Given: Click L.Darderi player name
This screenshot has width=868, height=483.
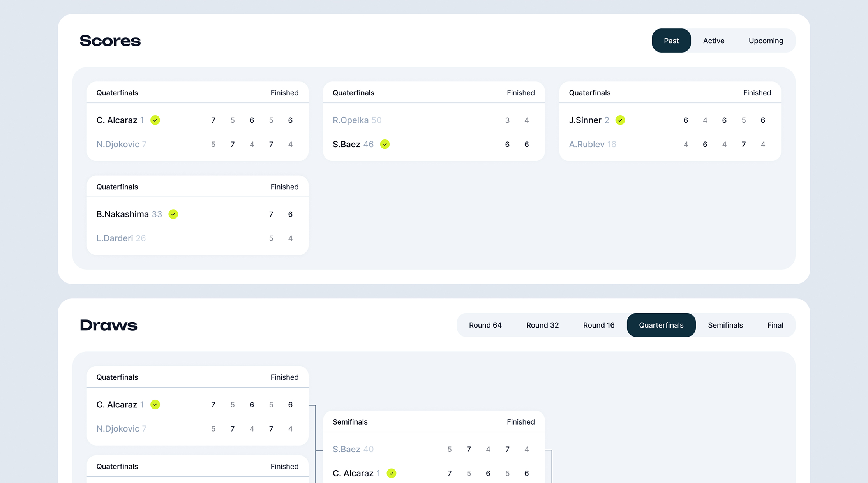Looking at the screenshot, I should [x=115, y=238].
